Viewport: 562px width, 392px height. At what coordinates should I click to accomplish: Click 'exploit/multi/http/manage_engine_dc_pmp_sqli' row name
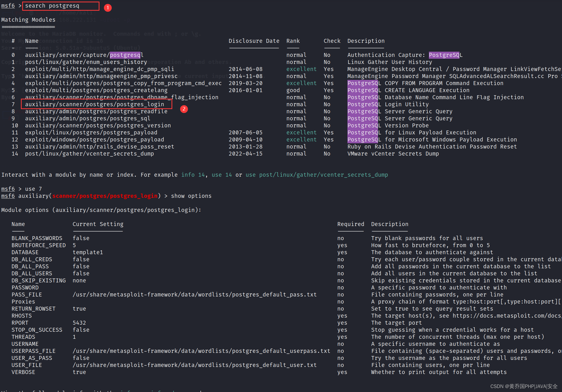[x=99, y=69]
